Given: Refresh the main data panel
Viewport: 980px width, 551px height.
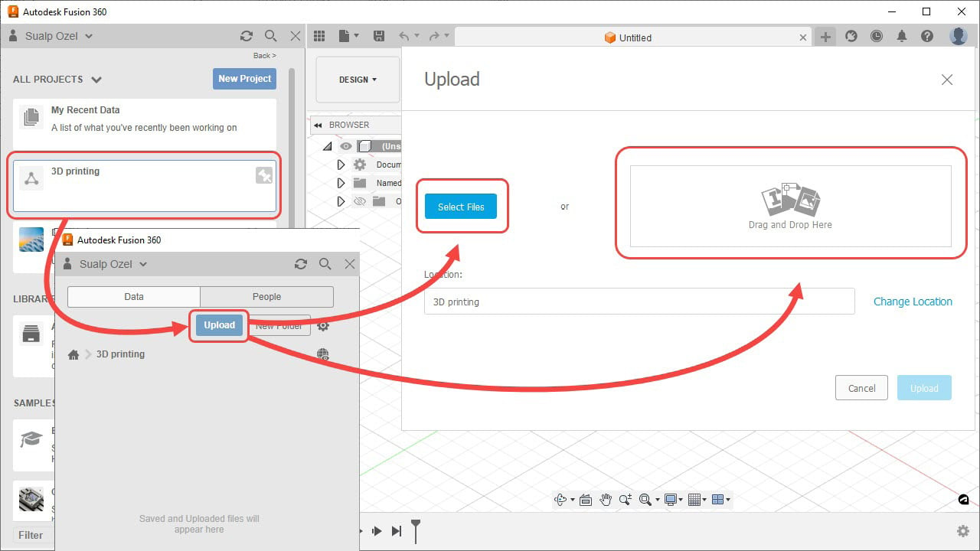Looking at the screenshot, I should point(246,36).
